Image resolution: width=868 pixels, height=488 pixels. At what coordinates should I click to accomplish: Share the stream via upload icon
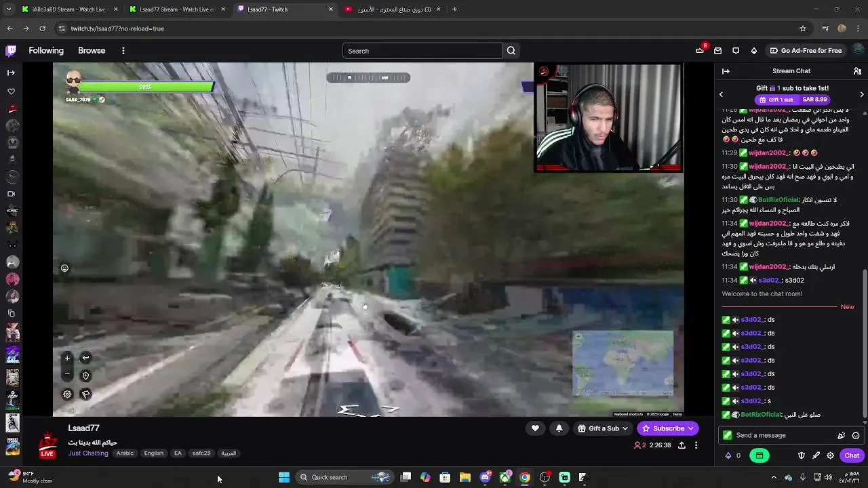(x=682, y=445)
